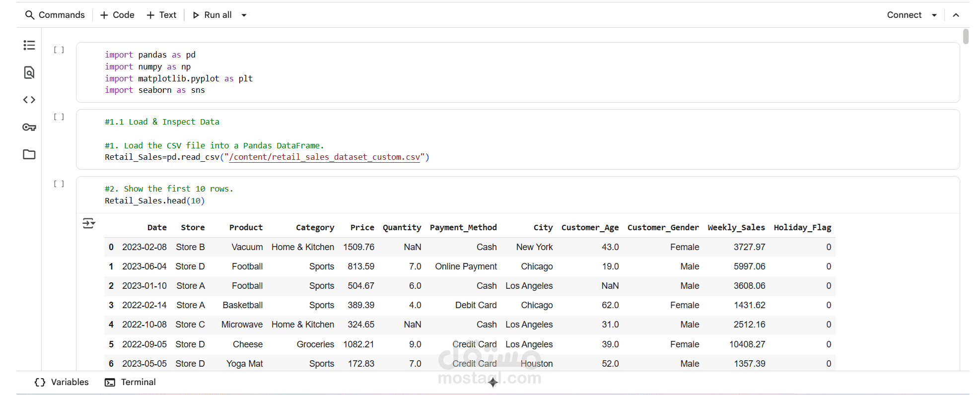
Task: Click the Commands search icon
Action: coord(30,15)
